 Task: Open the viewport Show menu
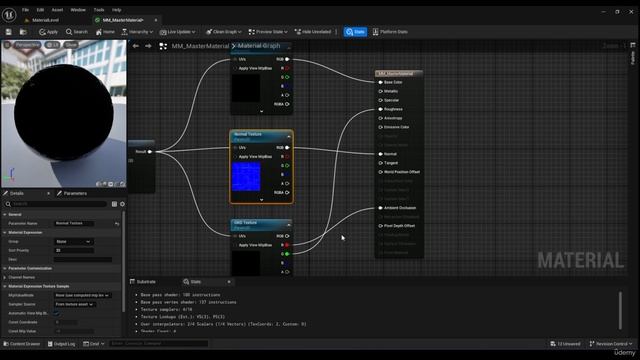pyautogui.click(x=71, y=44)
